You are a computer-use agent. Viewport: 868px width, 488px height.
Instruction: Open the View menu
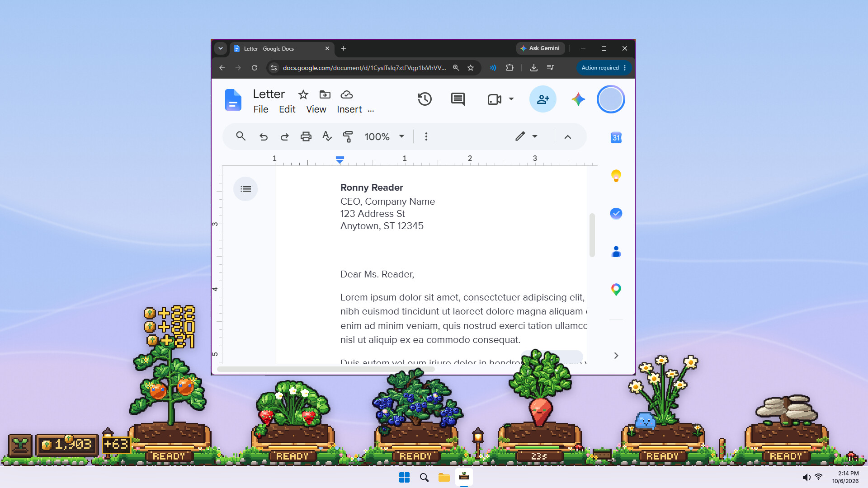[x=316, y=109]
